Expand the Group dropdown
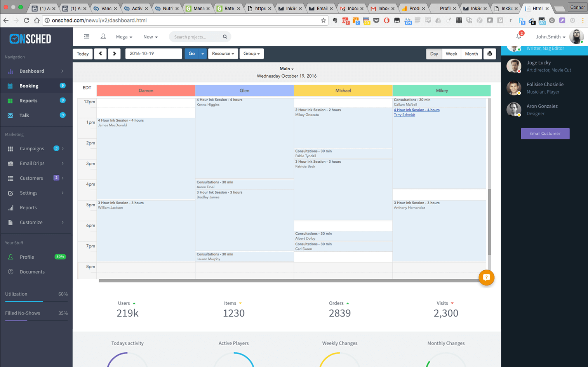This screenshot has height=367, width=588. tap(251, 54)
